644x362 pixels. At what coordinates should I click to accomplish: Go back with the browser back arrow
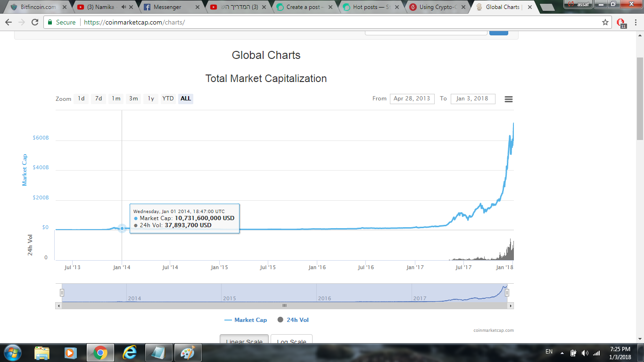8,22
